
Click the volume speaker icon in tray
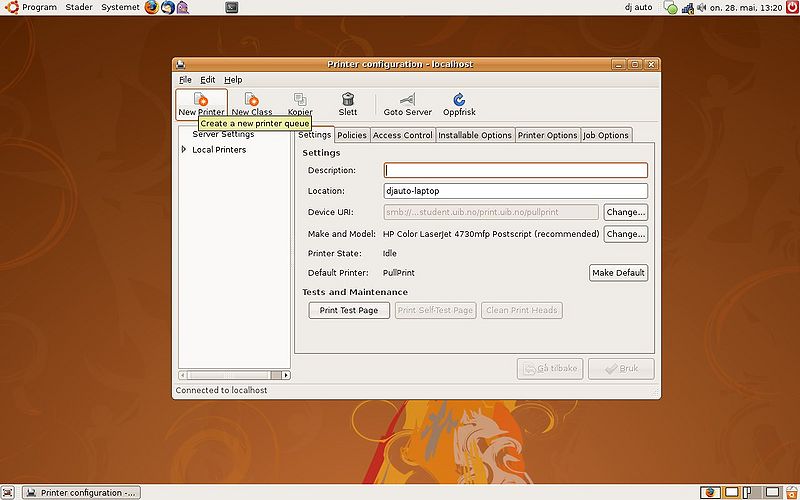[x=702, y=8]
